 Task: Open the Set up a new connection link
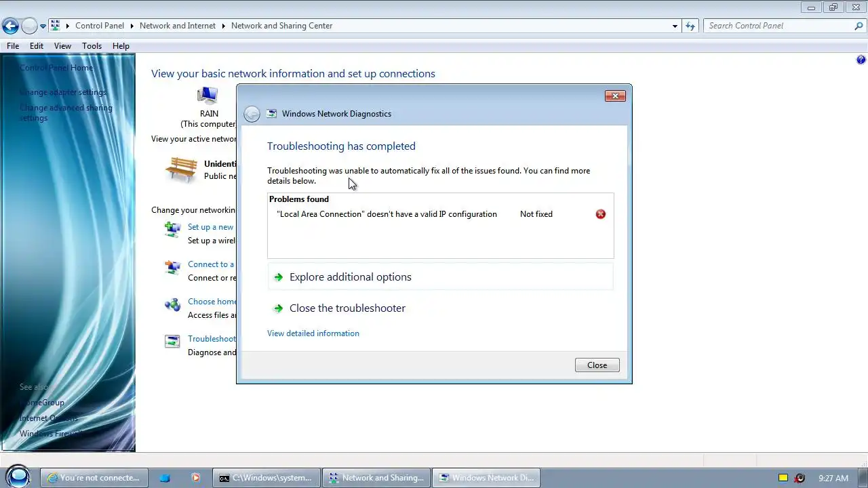pos(210,227)
